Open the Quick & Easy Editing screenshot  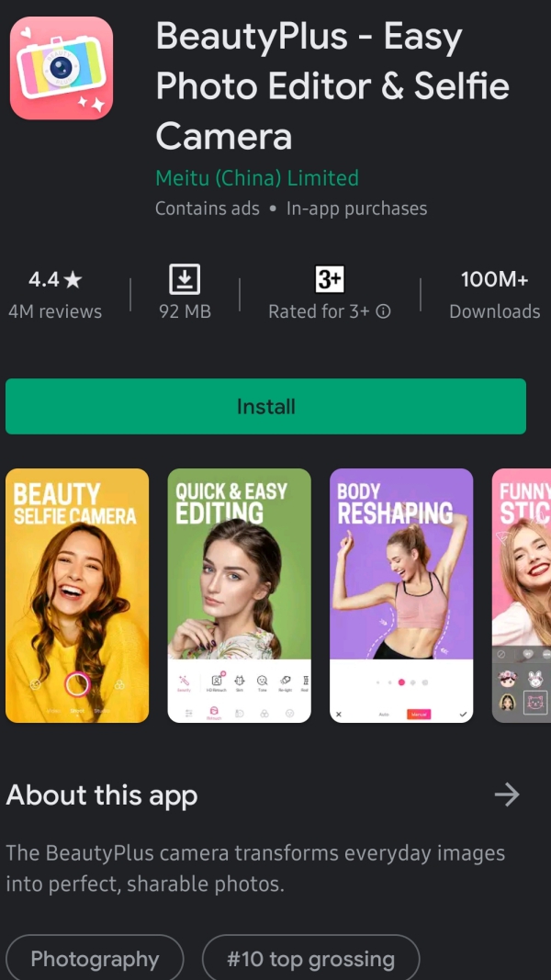click(240, 596)
